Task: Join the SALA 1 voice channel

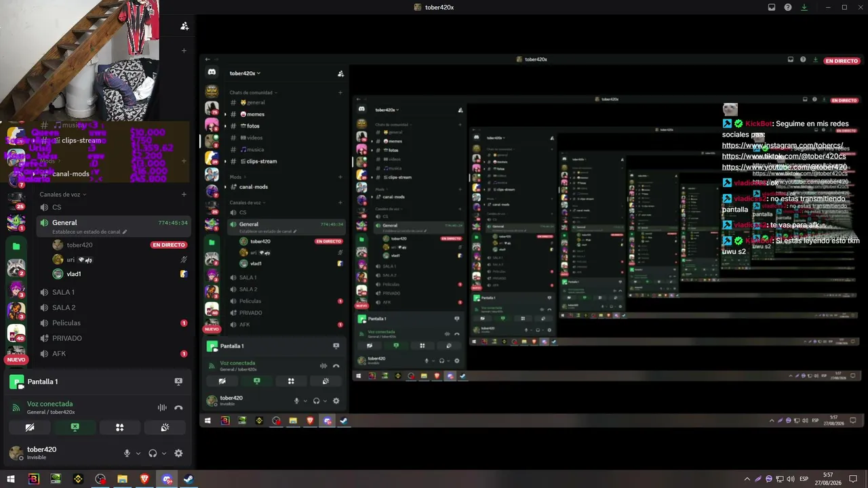Action: point(113,292)
